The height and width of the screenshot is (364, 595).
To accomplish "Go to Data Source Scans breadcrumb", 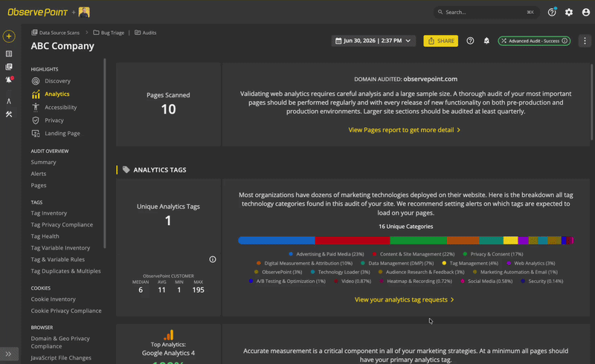I will [55, 33].
